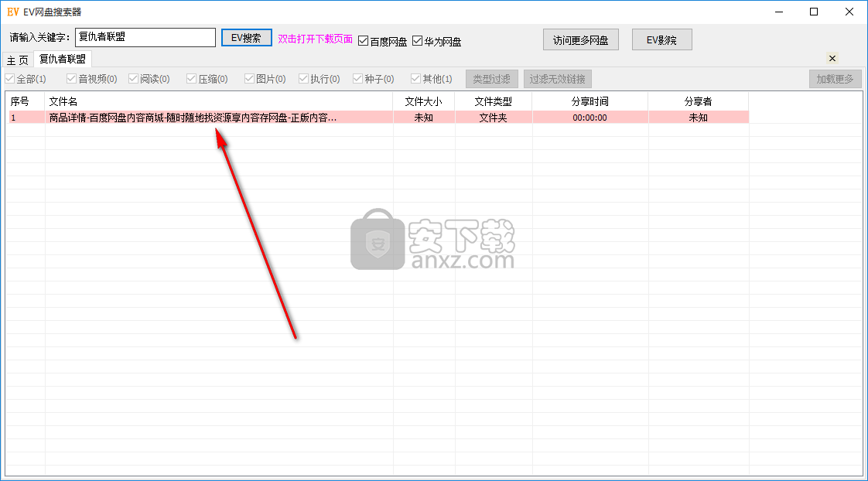The height and width of the screenshot is (481, 868).
Task: Toggle the 其他(1) filter checkbox
Action: (x=431, y=79)
